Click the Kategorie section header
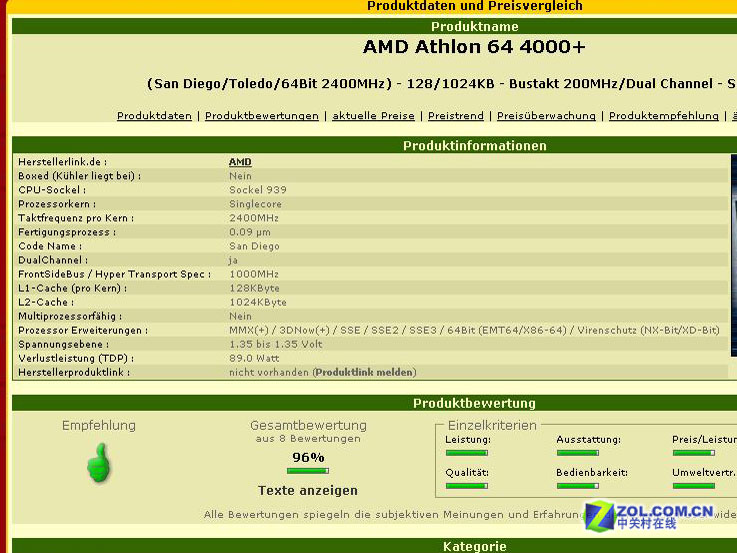This screenshot has height=553, width=737. tap(474, 546)
